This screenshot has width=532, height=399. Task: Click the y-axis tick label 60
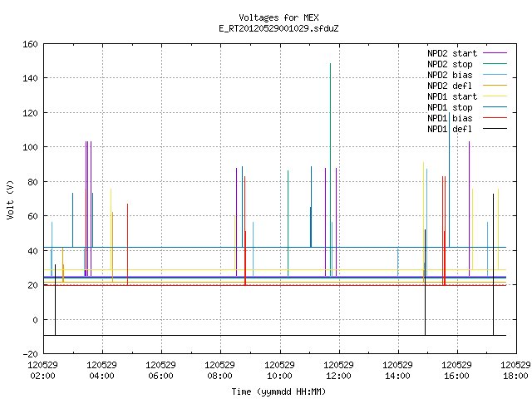pos(32,216)
